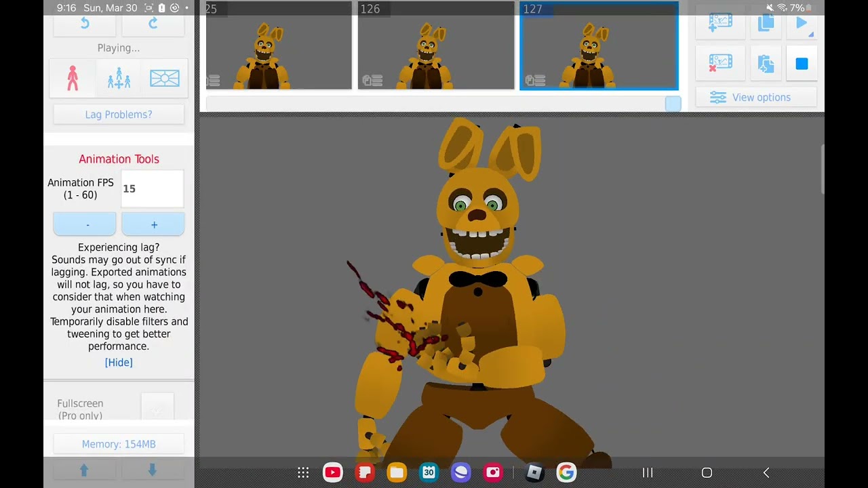Tap the recent apps navigation button

(648, 472)
